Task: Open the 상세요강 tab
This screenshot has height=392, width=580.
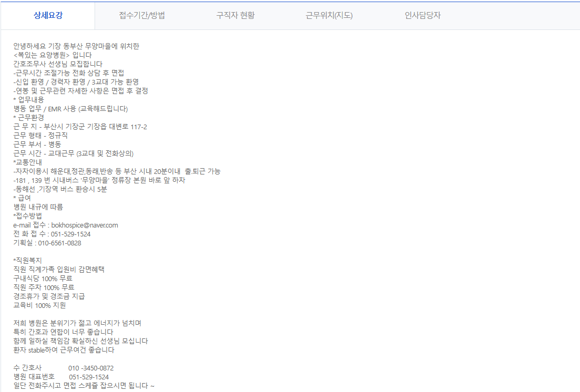Action: pos(48,16)
